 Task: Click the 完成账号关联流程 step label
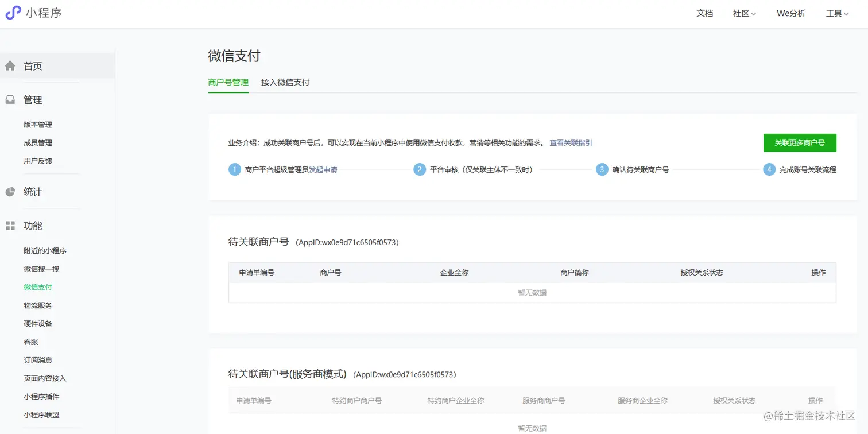[x=808, y=170]
